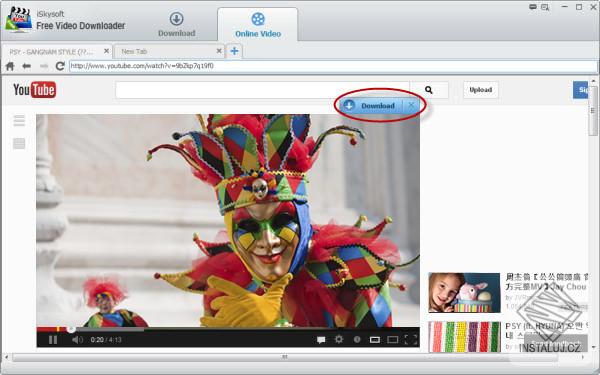
Task: Switch to the Online Video tab
Action: pyautogui.click(x=258, y=24)
